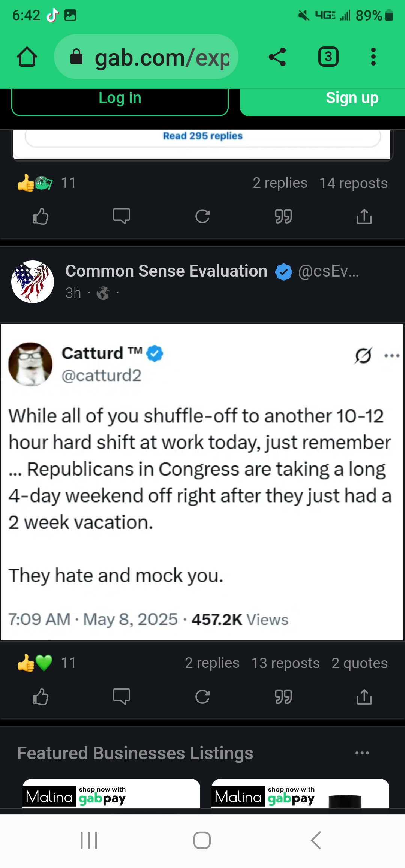This screenshot has height=868, width=405.
Task: Repost the upper post with 14 reposts
Action: pos(202,217)
